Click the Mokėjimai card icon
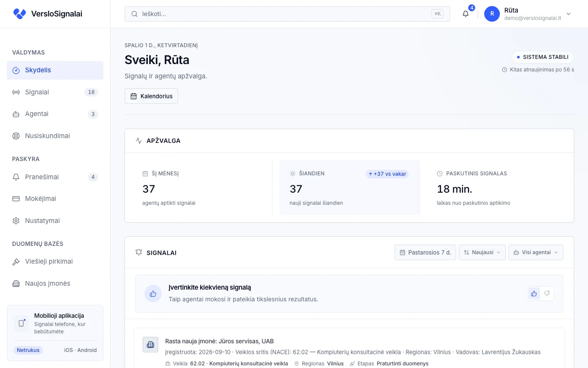 [16, 199]
